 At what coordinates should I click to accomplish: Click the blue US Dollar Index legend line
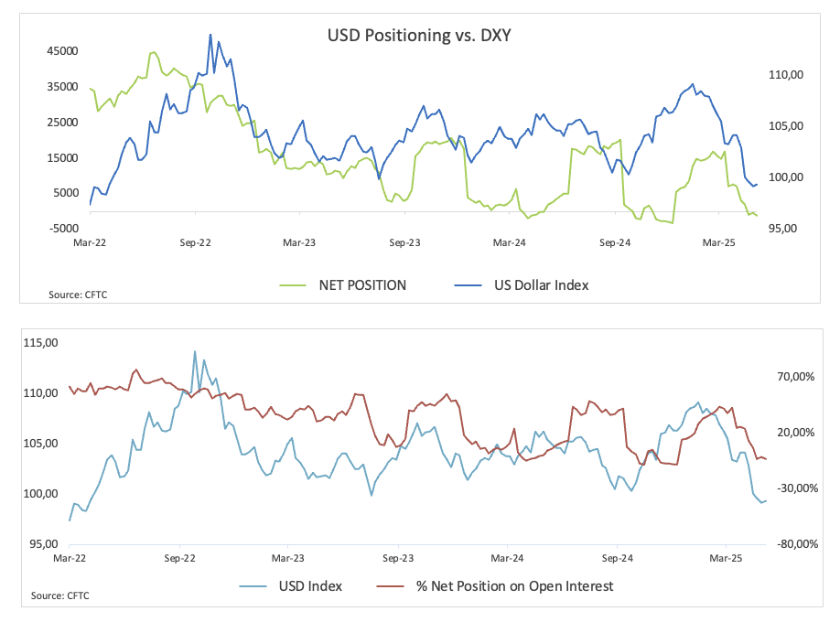pos(468,285)
